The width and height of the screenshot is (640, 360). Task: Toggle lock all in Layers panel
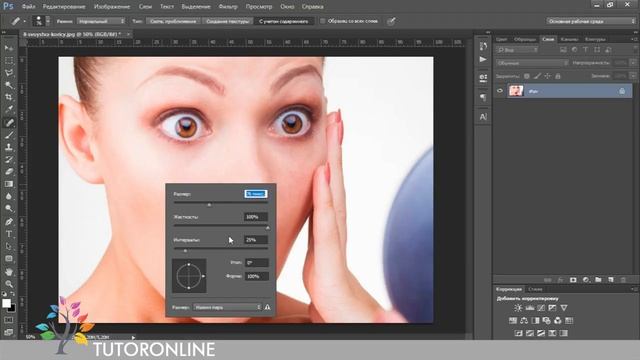pyautogui.click(x=558, y=76)
